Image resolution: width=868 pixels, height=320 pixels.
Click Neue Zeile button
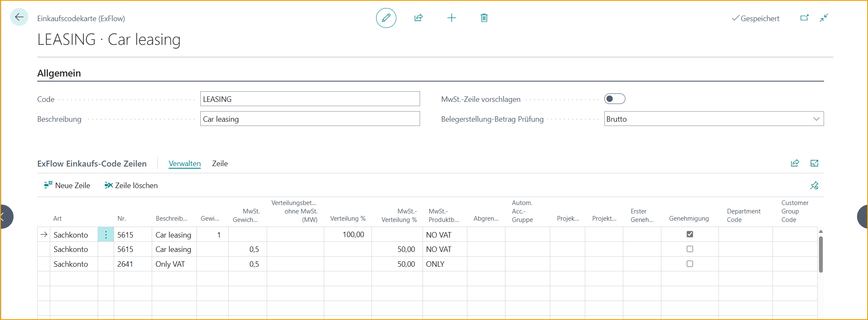[x=67, y=185]
